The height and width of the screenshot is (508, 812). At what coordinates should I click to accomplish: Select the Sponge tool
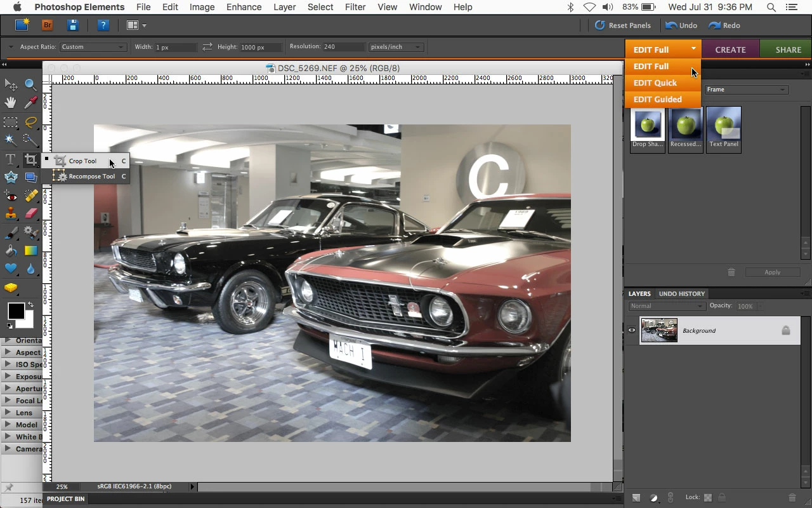pos(11,288)
